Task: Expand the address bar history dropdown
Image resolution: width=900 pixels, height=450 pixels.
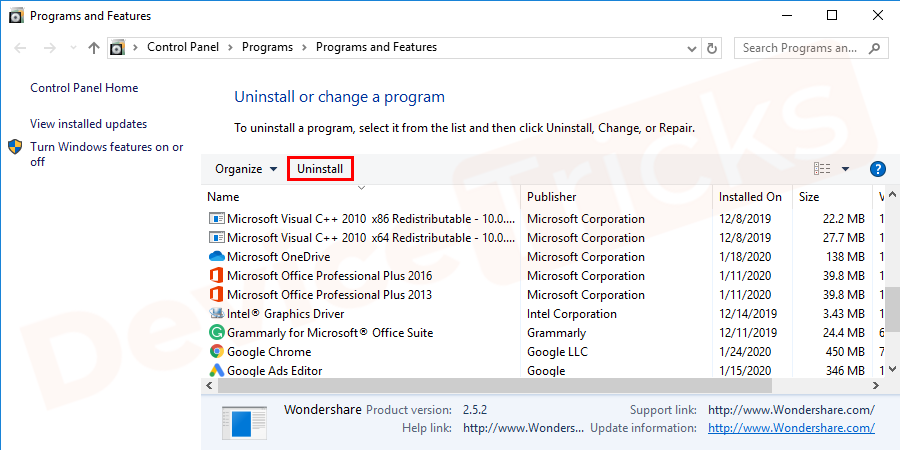Action: (x=690, y=48)
